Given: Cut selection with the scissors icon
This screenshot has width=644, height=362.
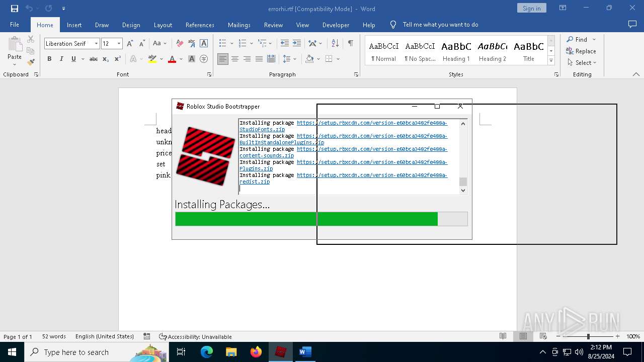Looking at the screenshot, I should point(31,39).
